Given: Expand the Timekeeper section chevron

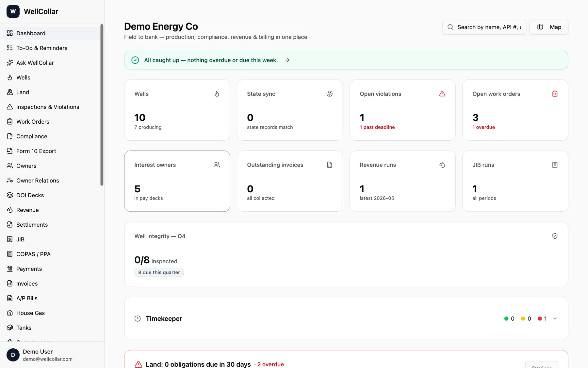Looking at the screenshot, I should 555,319.
